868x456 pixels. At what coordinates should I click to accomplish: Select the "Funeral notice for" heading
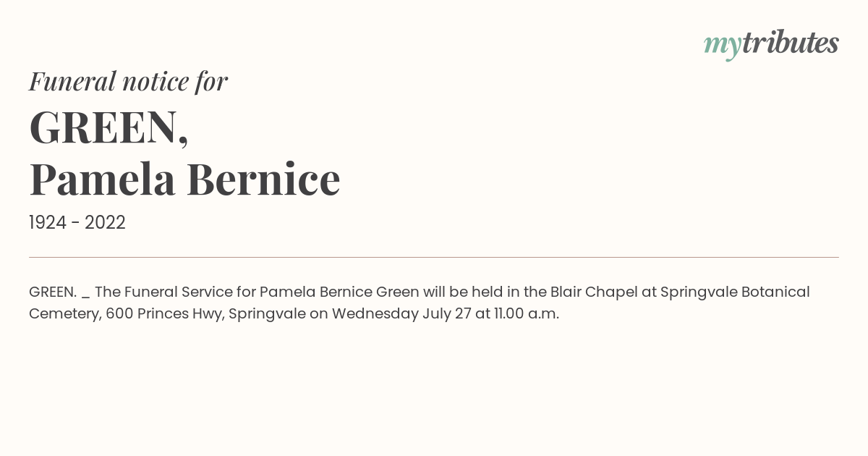tap(128, 81)
